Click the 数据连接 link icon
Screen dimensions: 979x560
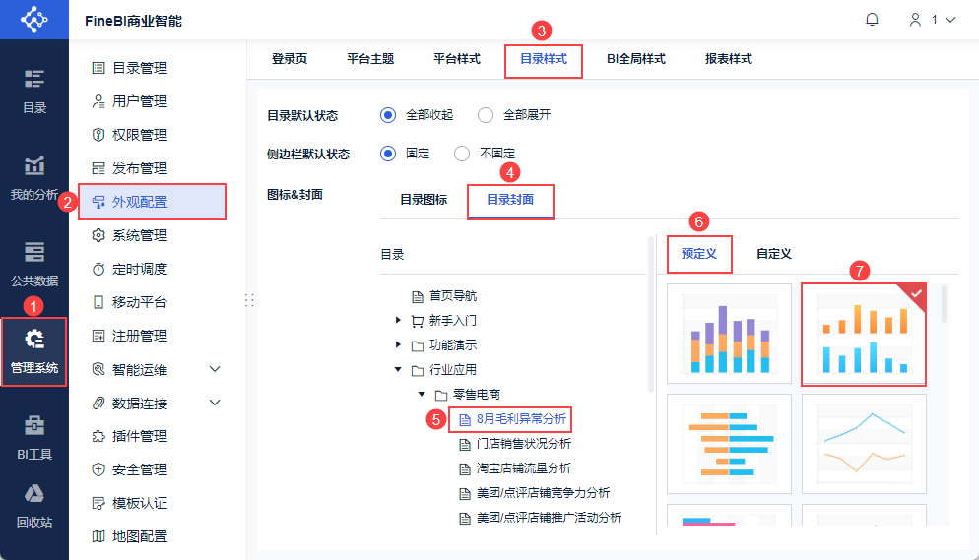click(x=98, y=403)
